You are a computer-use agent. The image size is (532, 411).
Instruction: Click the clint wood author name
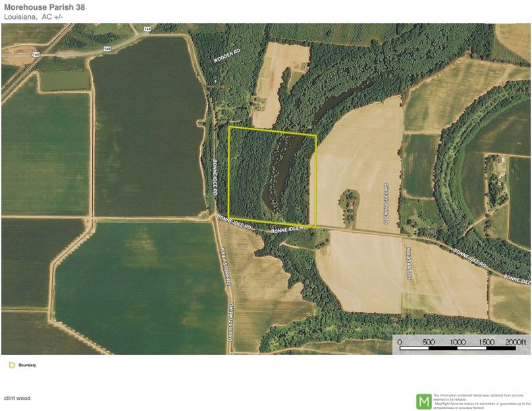[17, 398]
